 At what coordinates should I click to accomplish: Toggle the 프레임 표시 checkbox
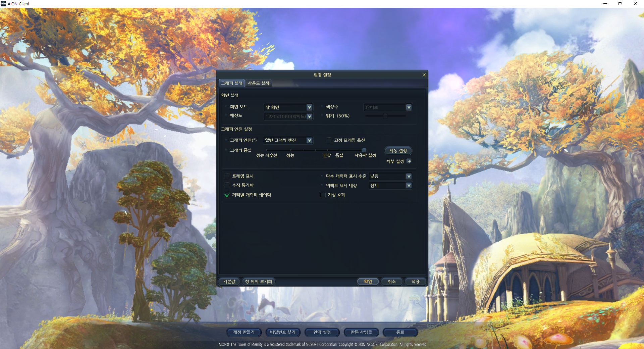point(227,176)
